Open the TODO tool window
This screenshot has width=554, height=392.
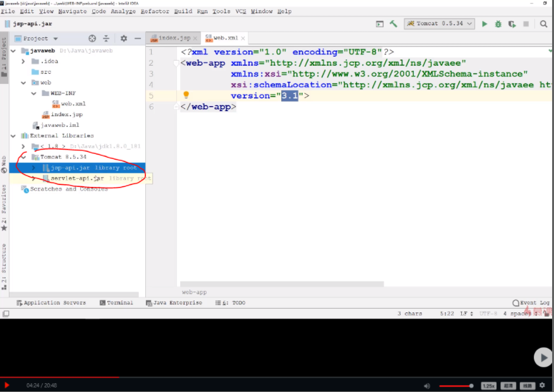(231, 302)
